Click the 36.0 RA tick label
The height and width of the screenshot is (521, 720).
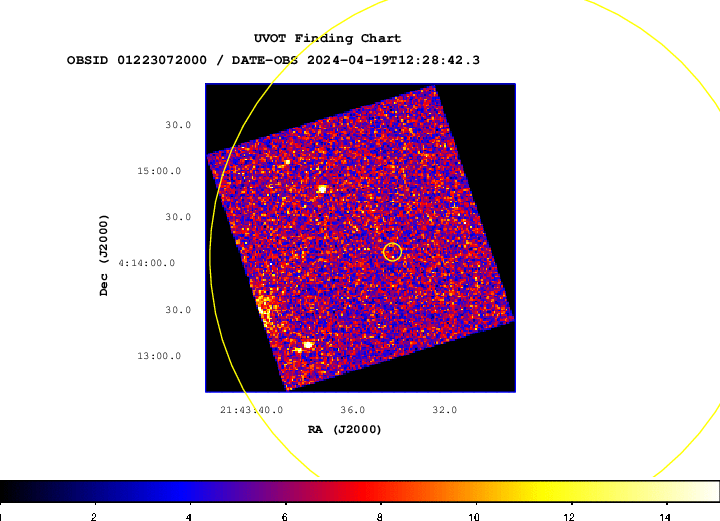[x=353, y=410]
